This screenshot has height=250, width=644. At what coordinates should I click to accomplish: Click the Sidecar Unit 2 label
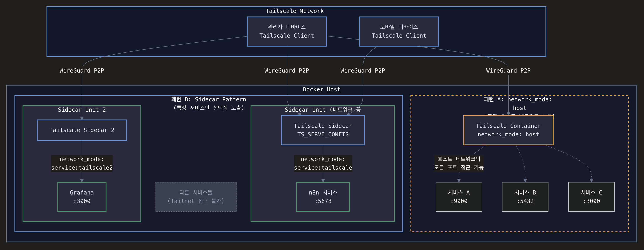(x=82, y=110)
